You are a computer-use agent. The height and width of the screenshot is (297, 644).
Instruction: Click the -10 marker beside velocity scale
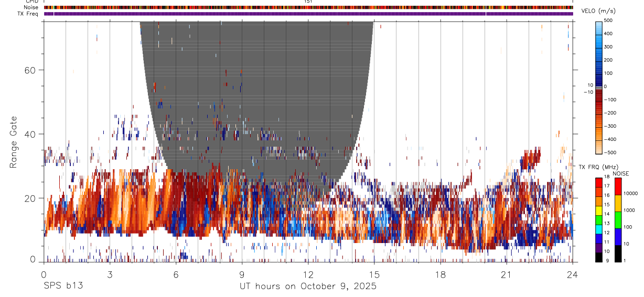coord(588,92)
